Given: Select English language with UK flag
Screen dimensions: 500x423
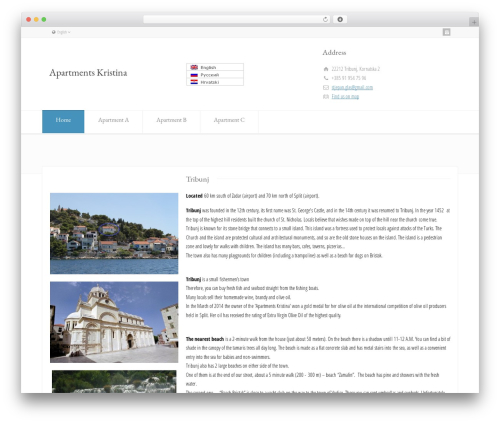Looking at the screenshot, I should point(215,67).
